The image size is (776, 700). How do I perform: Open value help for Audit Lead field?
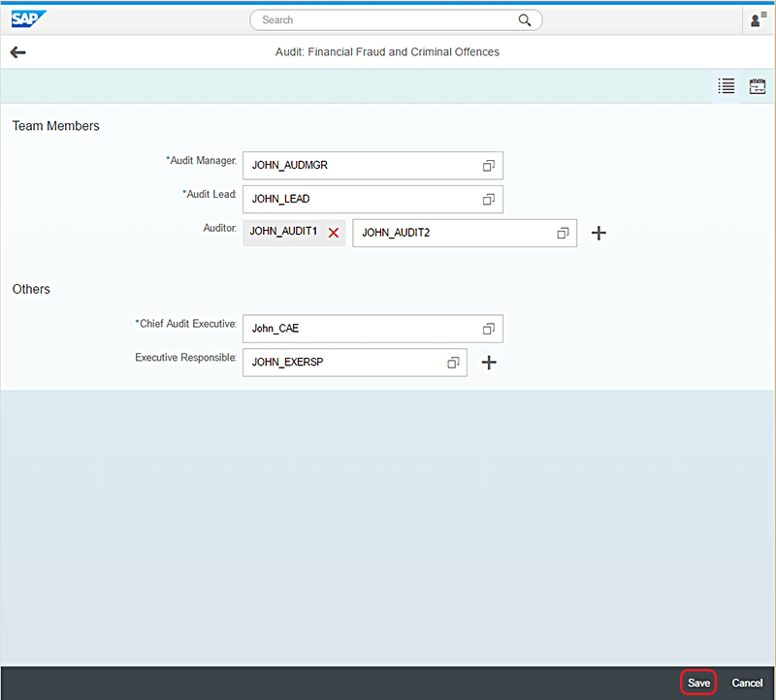pos(487,199)
